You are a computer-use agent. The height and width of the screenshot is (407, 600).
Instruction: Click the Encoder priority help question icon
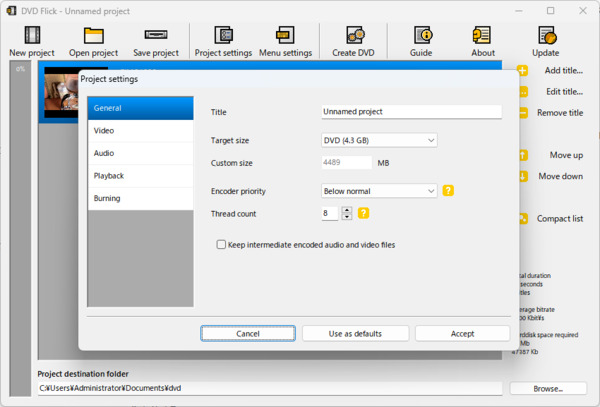click(x=448, y=191)
